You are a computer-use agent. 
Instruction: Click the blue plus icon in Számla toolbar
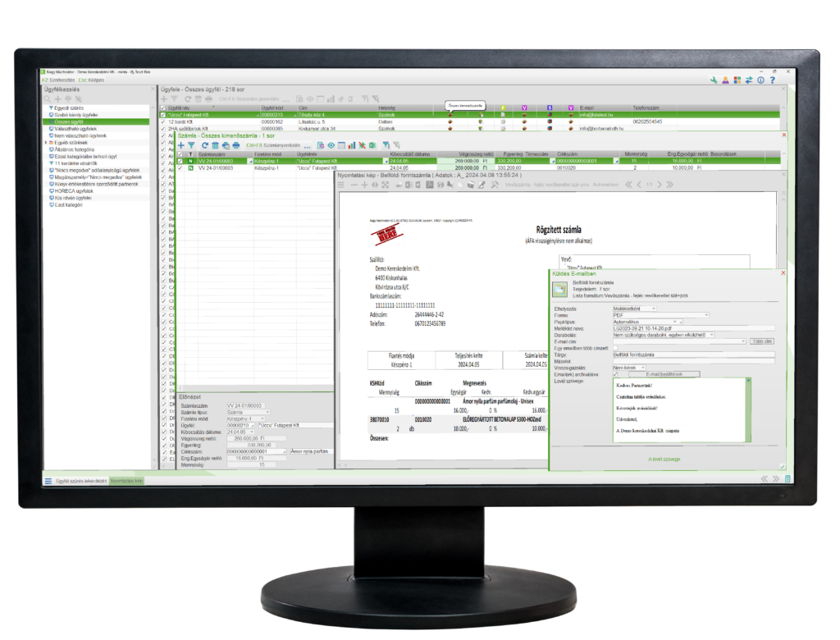[181, 145]
